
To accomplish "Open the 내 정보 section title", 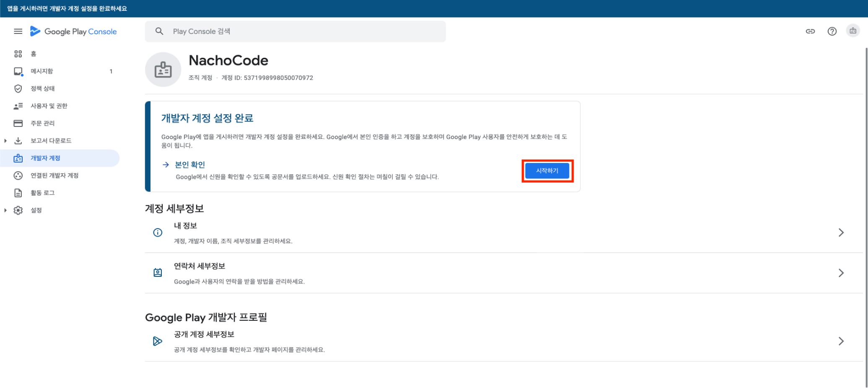I will (185, 226).
